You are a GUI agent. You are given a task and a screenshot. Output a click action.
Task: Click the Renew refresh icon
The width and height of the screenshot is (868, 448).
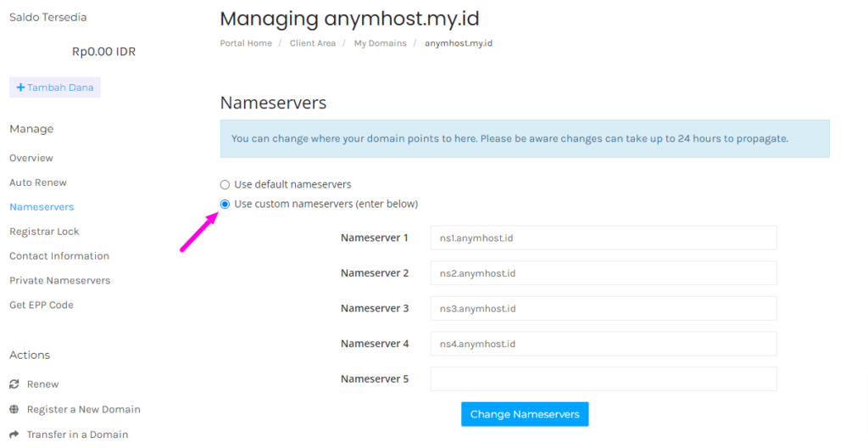14,384
